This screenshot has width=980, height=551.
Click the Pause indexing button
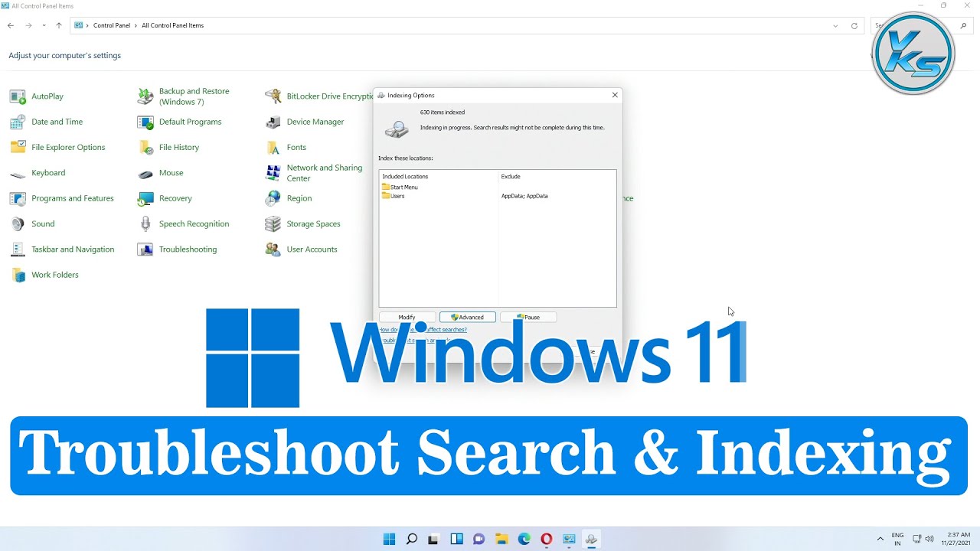tap(528, 317)
